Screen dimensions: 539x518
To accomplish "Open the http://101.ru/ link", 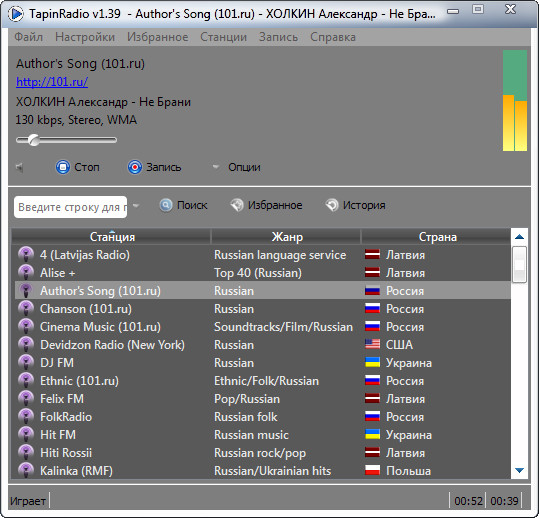I will (x=52, y=82).
